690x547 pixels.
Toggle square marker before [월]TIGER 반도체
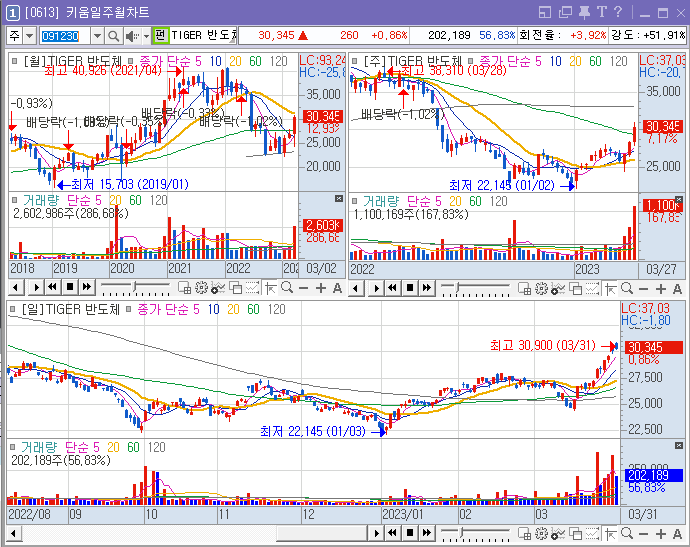click(15, 61)
